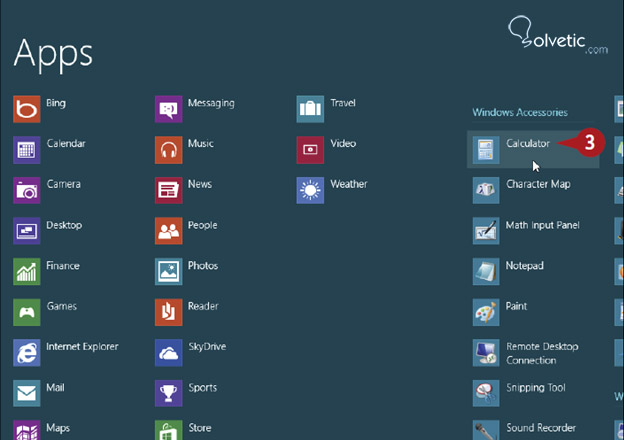Open the Weather sun icon

click(x=310, y=191)
